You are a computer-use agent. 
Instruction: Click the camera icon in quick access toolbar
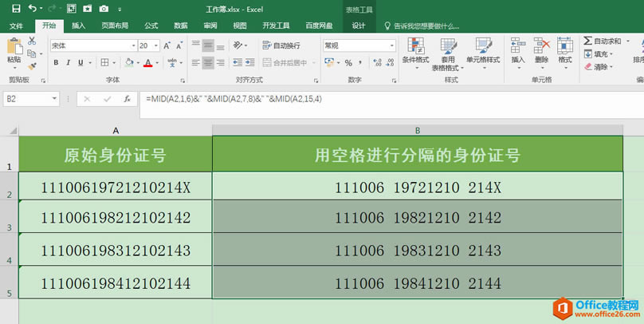coord(104,9)
